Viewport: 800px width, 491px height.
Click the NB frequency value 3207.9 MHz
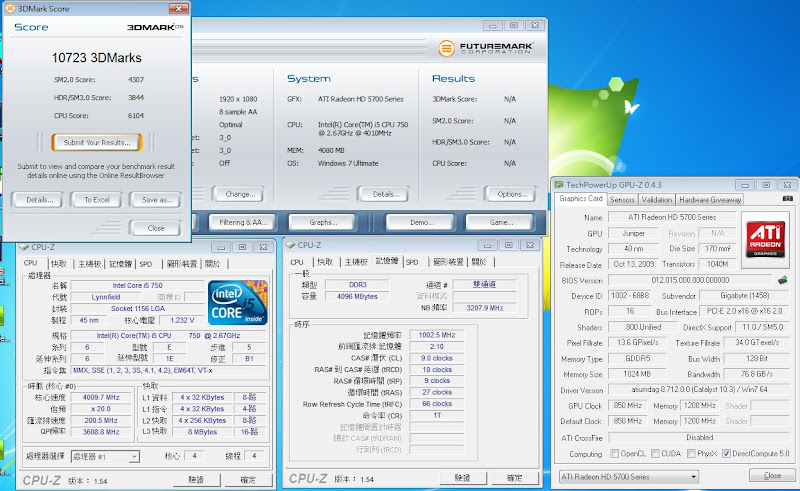click(485, 308)
